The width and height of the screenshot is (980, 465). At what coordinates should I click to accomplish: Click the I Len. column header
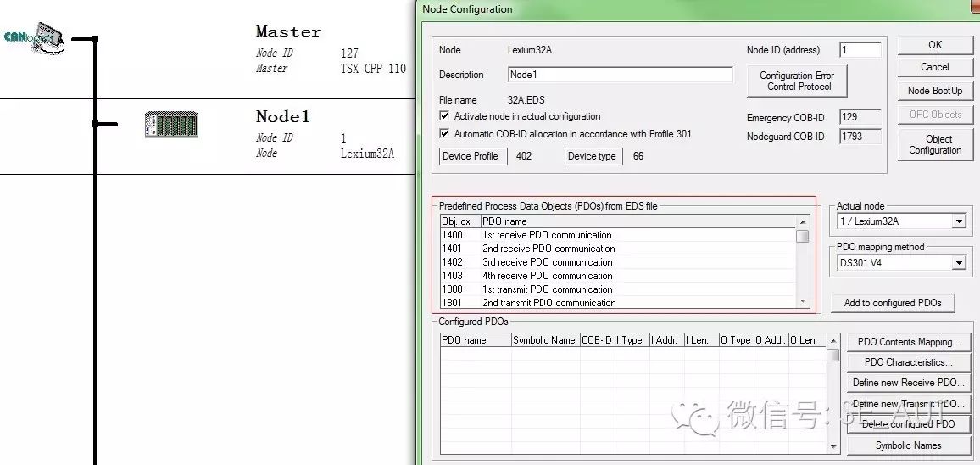[x=702, y=340]
